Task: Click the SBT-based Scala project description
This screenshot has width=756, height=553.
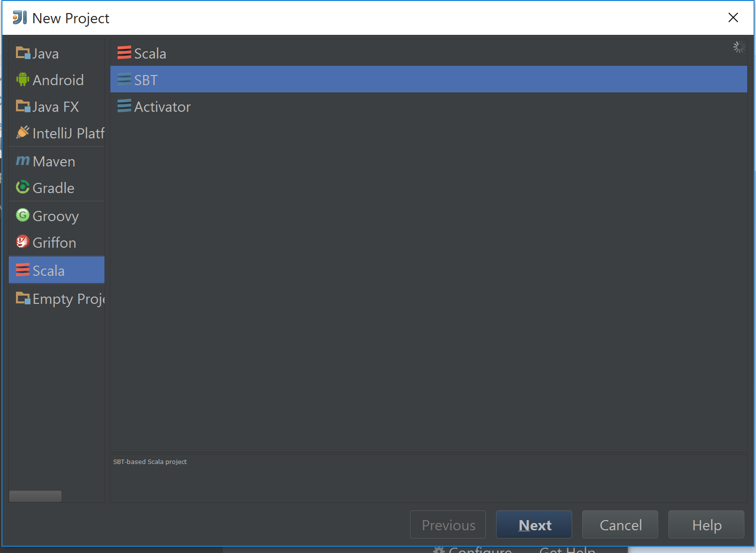Action: [x=150, y=462]
